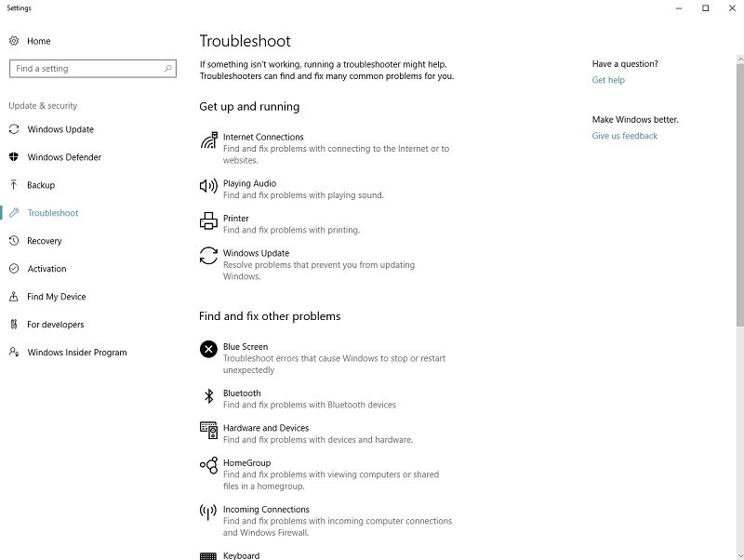Select Windows Insider Program sidebar item
Screen dimensions: 744x560
coord(77,353)
